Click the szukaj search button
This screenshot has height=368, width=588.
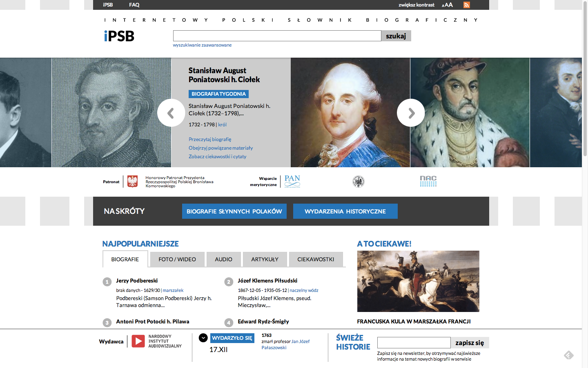click(x=396, y=36)
